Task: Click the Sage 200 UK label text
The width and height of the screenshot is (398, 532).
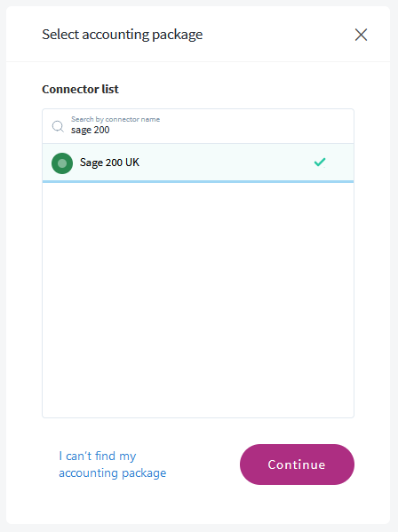Action: tap(109, 163)
